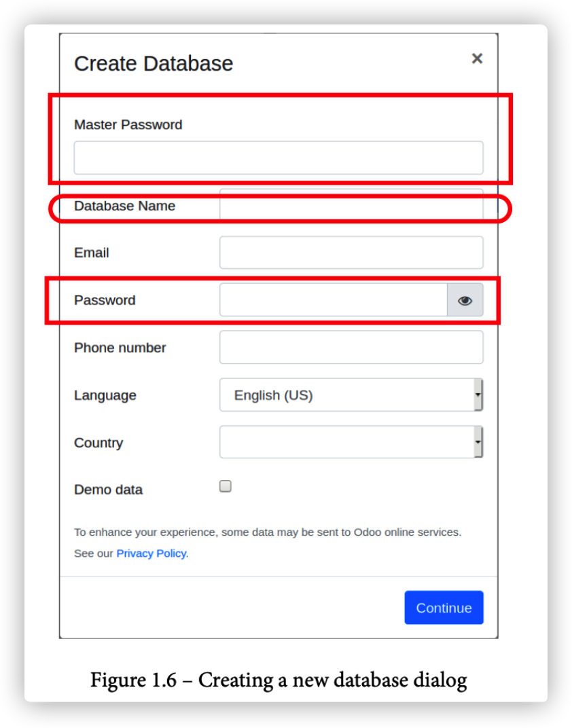Close the Create Database dialog
Screen dimensions: 572x728
pos(477,58)
